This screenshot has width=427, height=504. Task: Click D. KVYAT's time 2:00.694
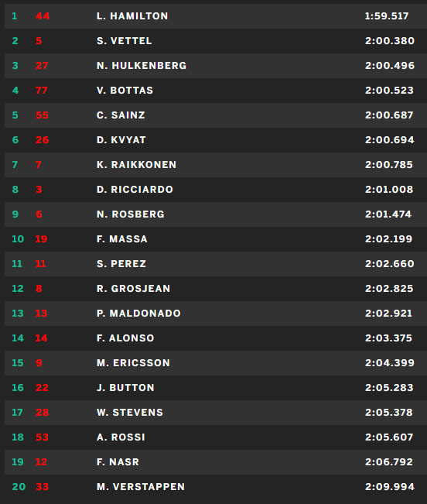pyautogui.click(x=390, y=140)
